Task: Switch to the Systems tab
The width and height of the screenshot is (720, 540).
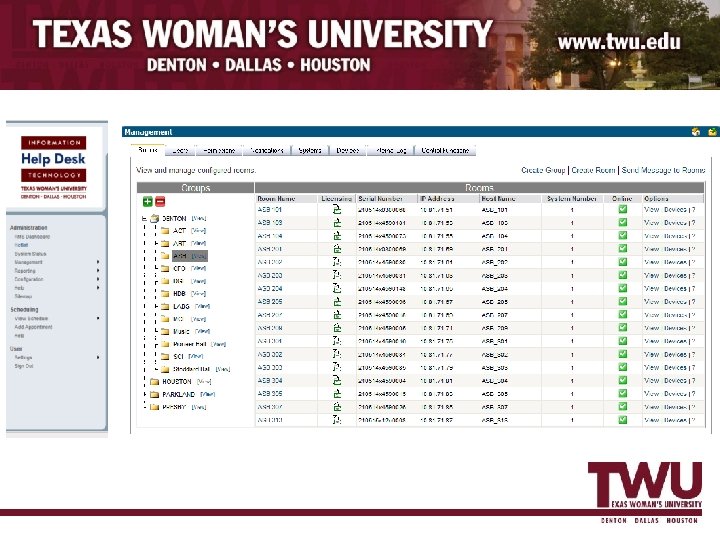Action: pos(310,151)
